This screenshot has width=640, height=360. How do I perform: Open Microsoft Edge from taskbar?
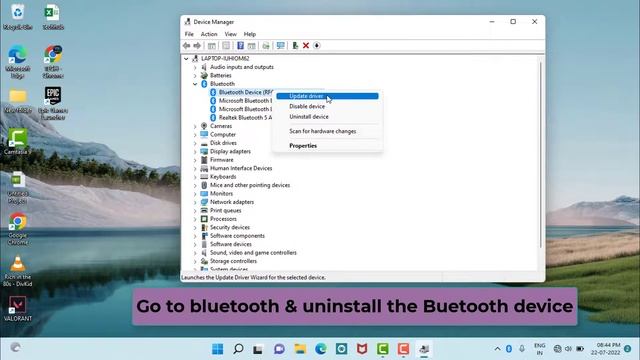[x=321, y=349]
